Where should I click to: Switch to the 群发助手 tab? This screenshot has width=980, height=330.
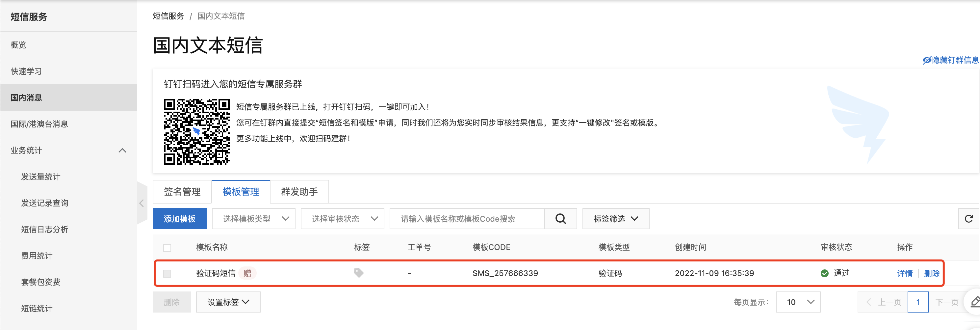pyautogui.click(x=299, y=191)
